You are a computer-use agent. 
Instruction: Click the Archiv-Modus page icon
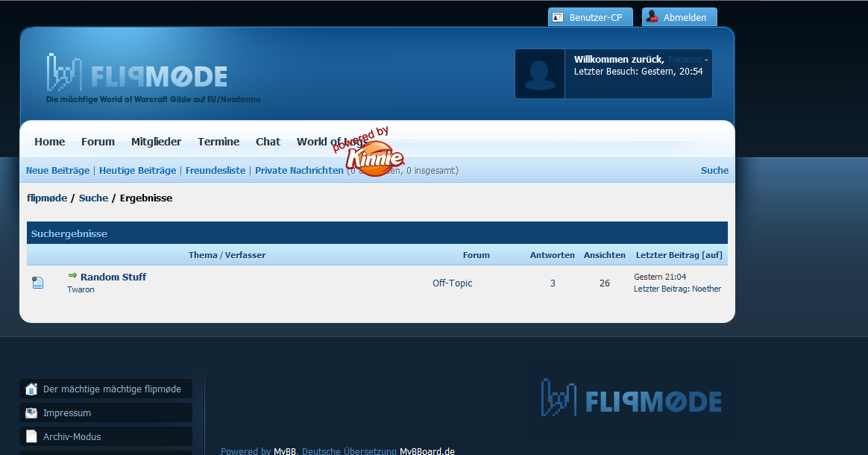click(x=31, y=436)
